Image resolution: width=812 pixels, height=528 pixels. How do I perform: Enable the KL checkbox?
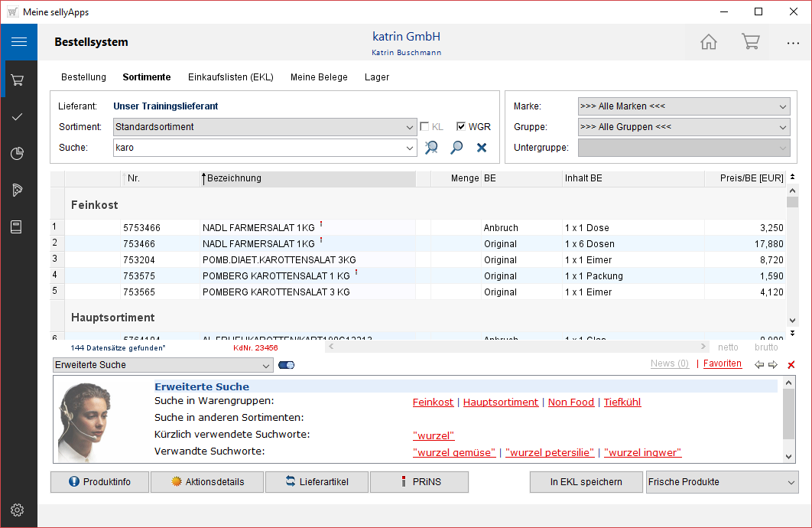pos(425,127)
